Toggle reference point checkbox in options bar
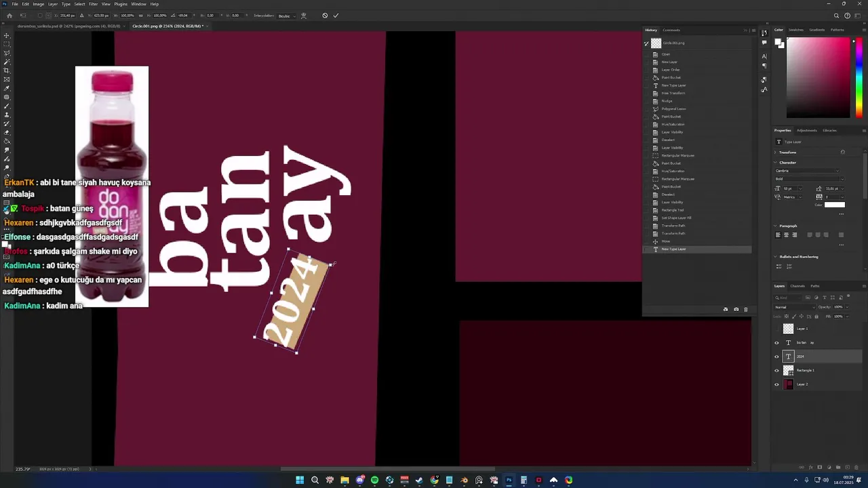The width and height of the screenshot is (868, 488). point(40,16)
